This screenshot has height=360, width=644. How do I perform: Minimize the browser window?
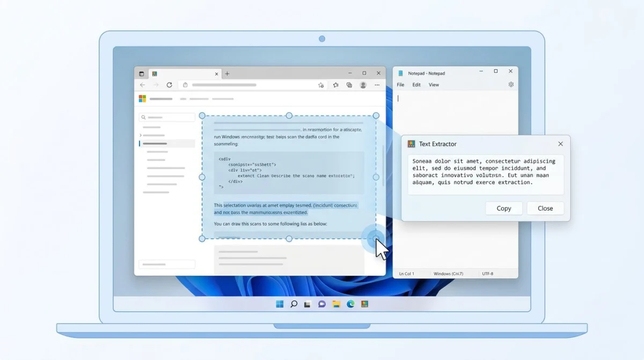(349, 73)
